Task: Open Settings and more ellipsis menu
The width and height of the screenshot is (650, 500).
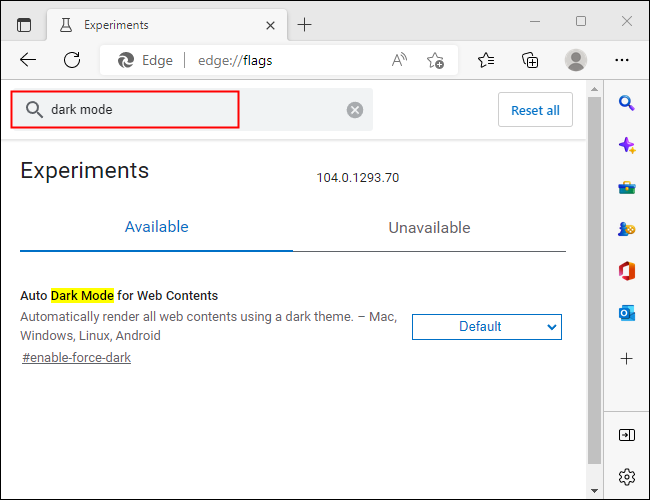Action: click(622, 60)
